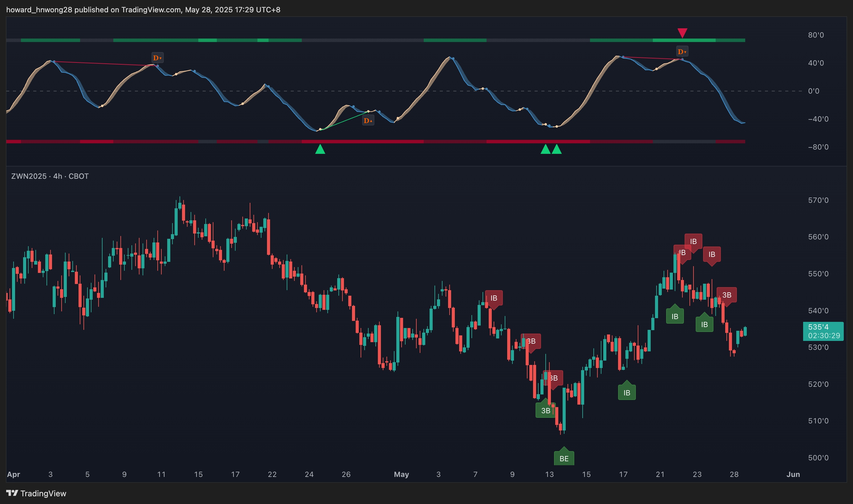
Task: Click the green IB label near May 17
Action: [x=627, y=392]
